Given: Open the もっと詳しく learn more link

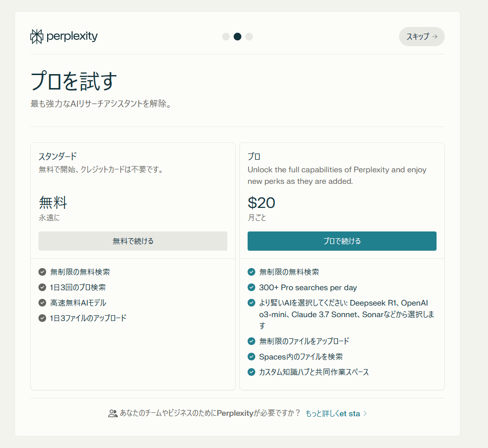Looking at the screenshot, I should coord(332,413).
